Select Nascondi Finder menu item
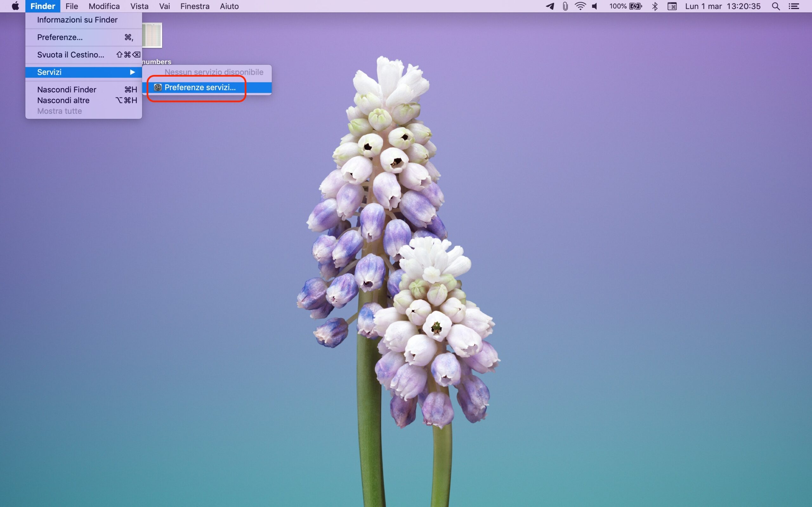The image size is (812, 507). [x=66, y=90]
